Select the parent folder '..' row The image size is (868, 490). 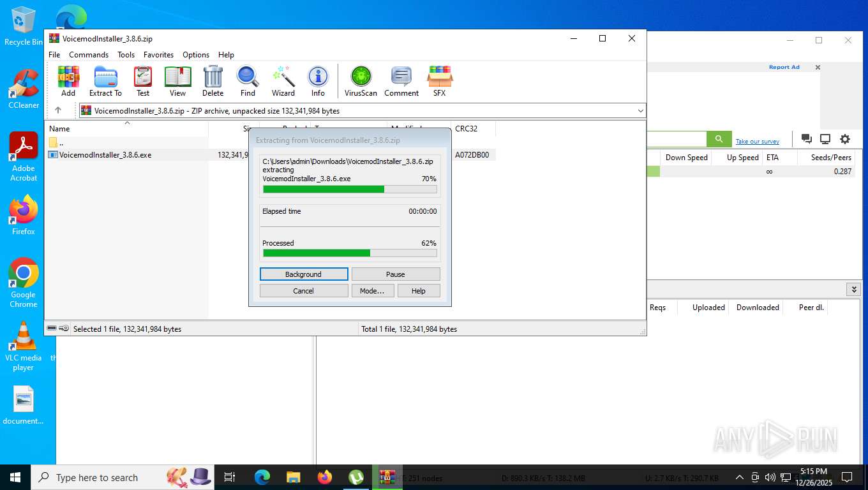[126, 142]
